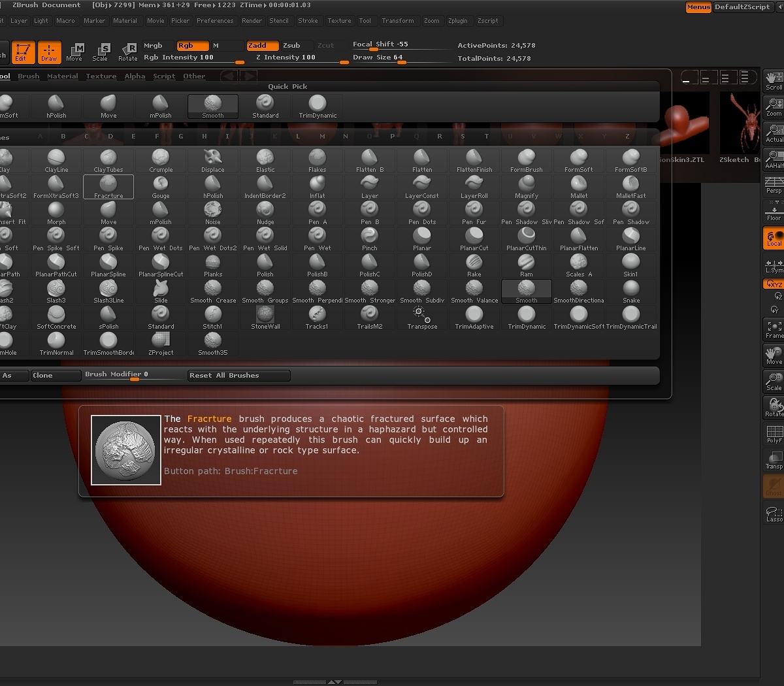
Task: Click the Menus button
Action: (x=698, y=7)
